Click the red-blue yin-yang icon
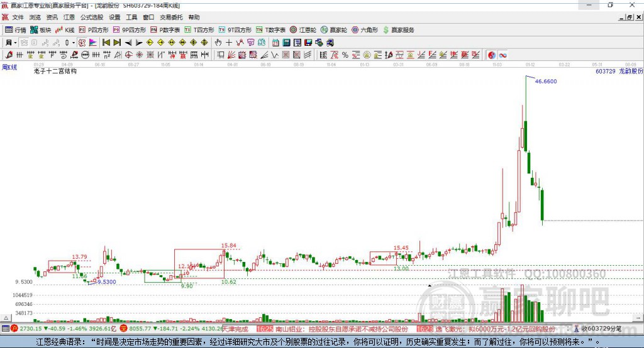The width and height of the screenshot is (644, 348). (492, 55)
